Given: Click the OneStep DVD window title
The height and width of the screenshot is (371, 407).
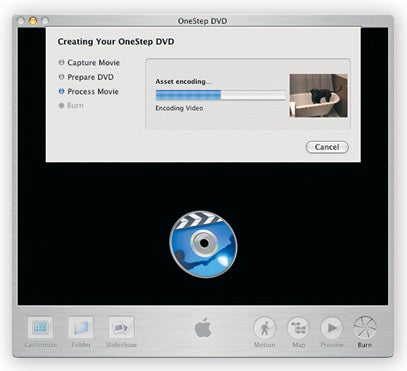Looking at the screenshot, I should pyautogui.click(x=202, y=21).
